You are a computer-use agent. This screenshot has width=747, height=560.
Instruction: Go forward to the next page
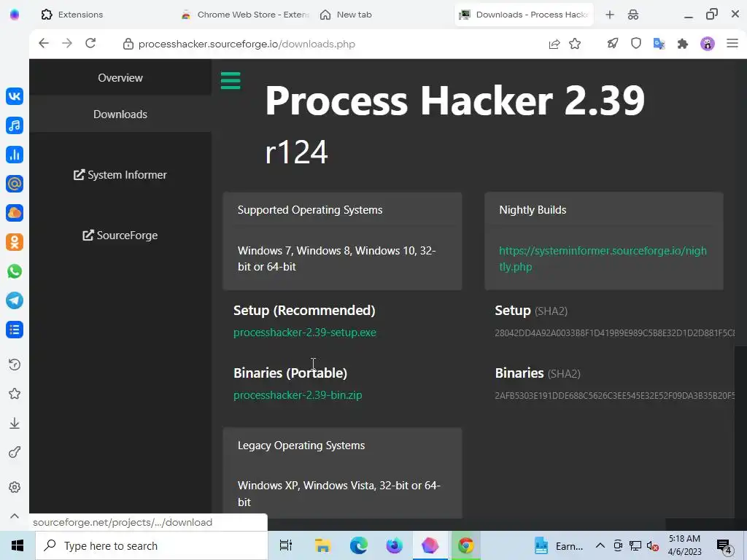point(66,43)
